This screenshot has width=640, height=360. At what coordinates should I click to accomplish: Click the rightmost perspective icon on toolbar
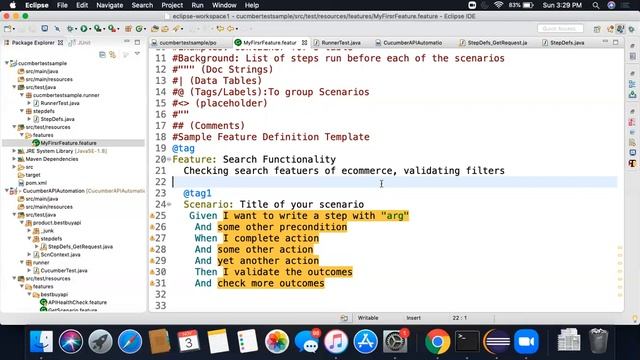tap(631, 29)
